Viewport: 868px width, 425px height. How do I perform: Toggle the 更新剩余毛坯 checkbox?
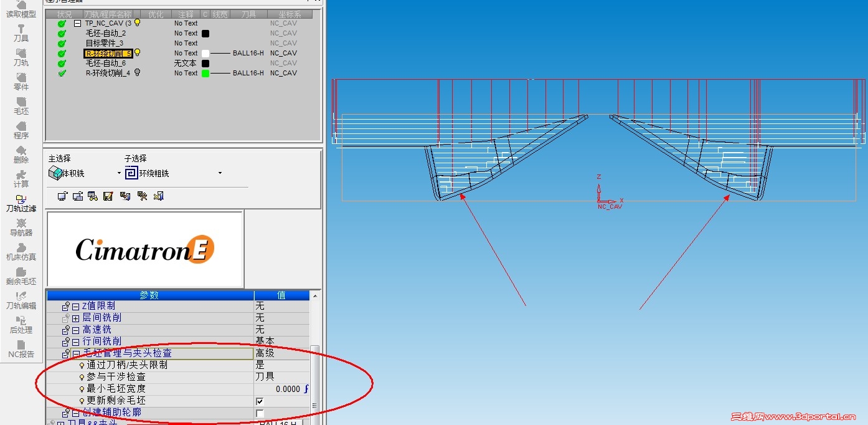260,401
